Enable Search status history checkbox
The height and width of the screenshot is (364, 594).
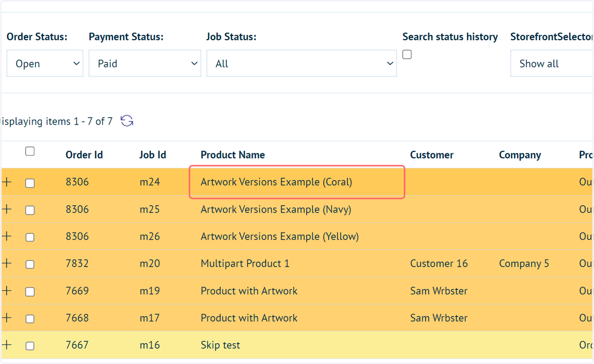pos(407,54)
